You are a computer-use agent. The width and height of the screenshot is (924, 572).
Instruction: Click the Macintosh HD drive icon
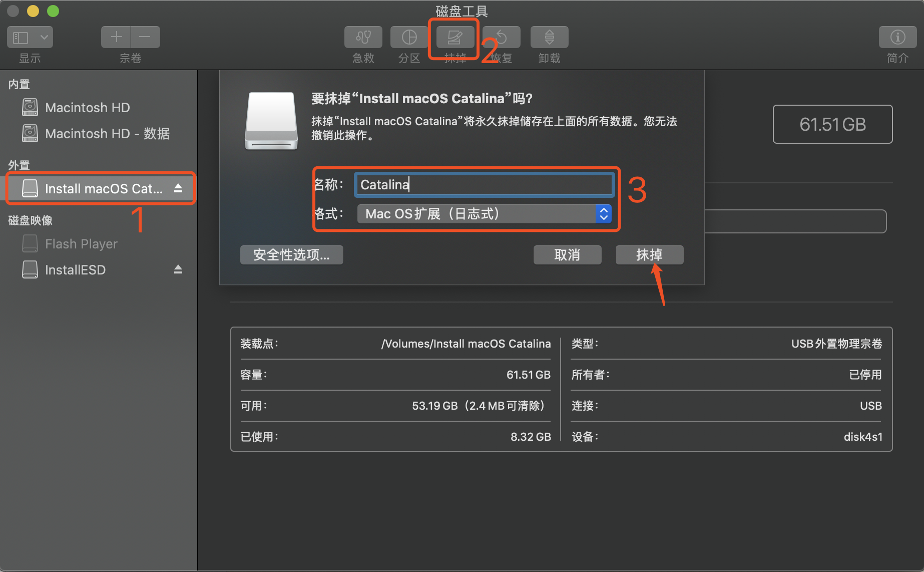point(30,107)
